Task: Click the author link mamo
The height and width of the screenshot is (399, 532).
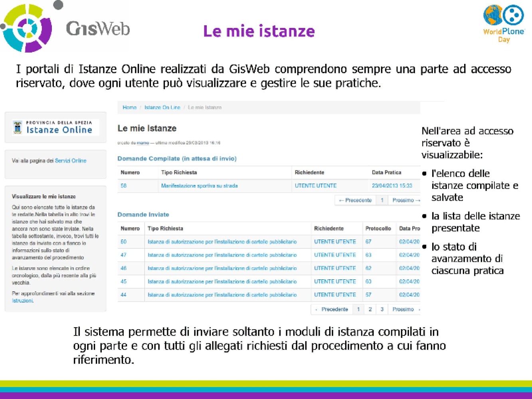Action: tap(142, 143)
